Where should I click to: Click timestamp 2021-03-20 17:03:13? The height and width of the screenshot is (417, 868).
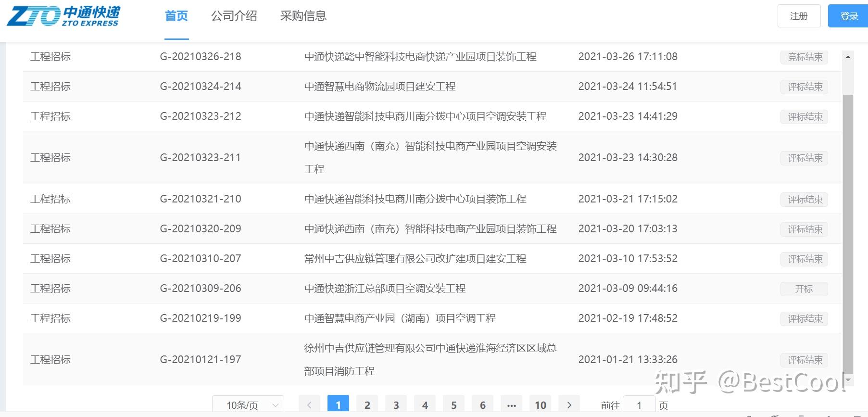pyautogui.click(x=628, y=229)
